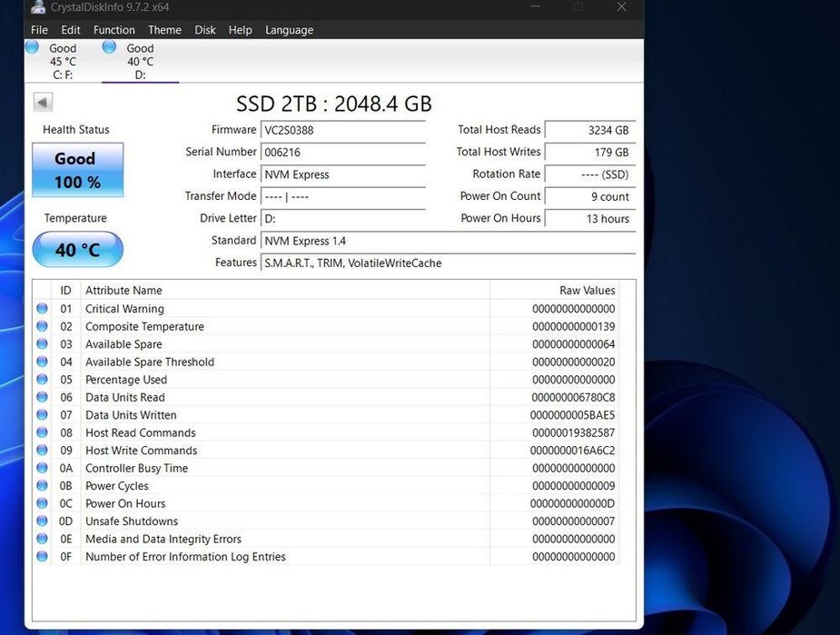Open the Language menu
This screenshot has height=635, width=840.
290,30
